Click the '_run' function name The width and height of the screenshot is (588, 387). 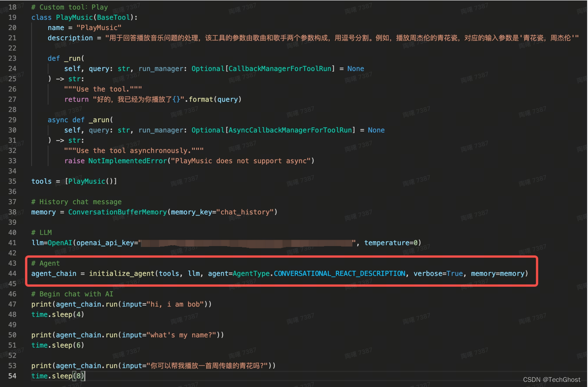(72, 58)
